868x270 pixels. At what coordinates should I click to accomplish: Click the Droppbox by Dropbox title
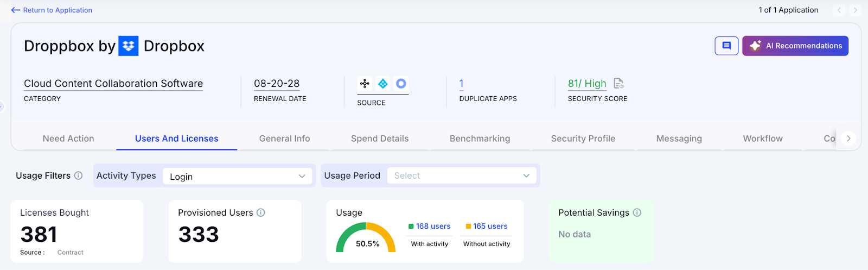(114, 46)
